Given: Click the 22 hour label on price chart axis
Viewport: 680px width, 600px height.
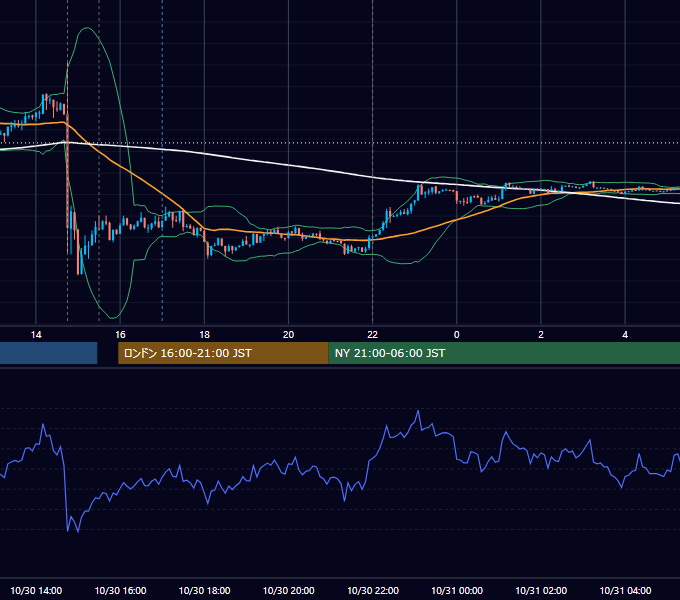Looking at the screenshot, I should tap(373, 335).
